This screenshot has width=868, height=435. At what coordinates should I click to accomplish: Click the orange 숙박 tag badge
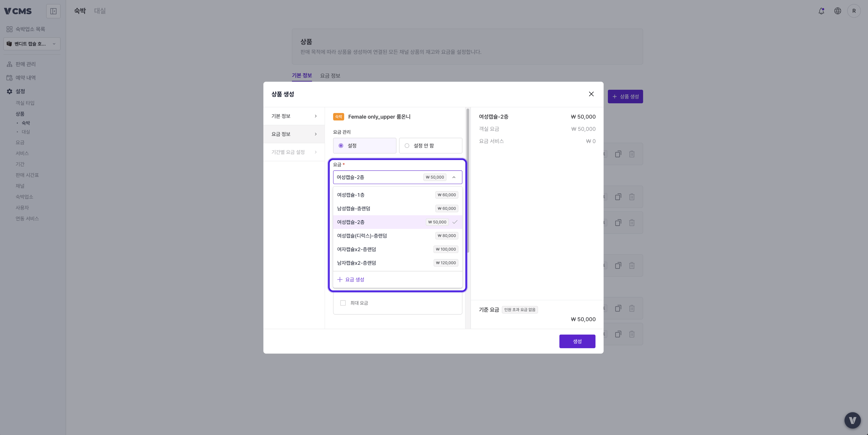coord(338,117)
